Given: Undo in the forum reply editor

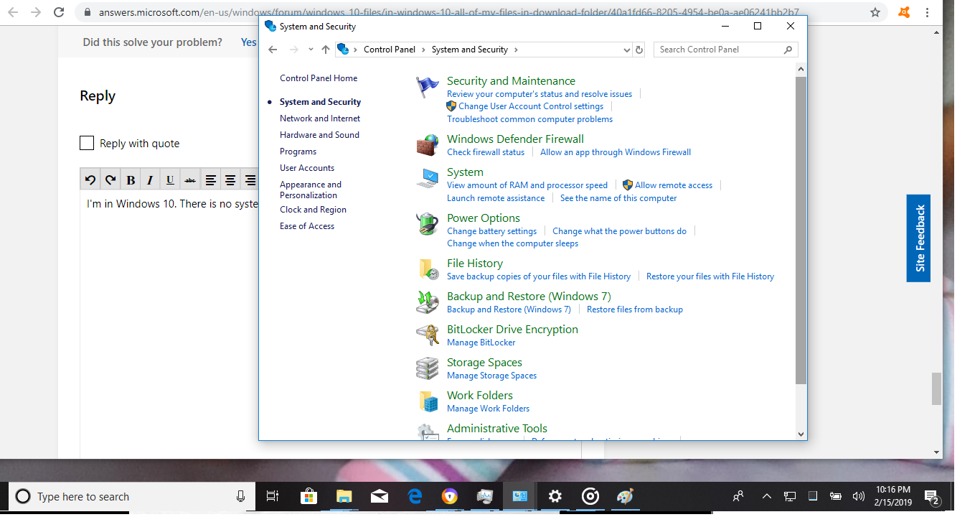Looking at the screenshot, I should [90, 180].
